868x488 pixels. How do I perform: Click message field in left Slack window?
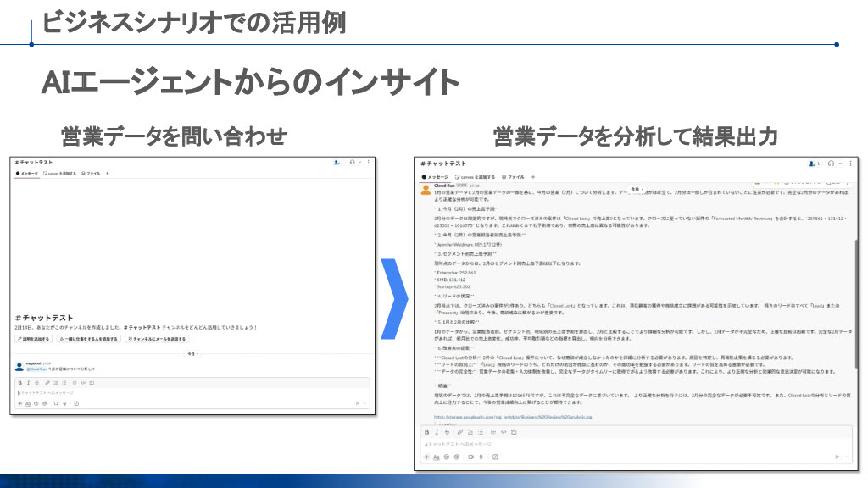tap(192, 393)
